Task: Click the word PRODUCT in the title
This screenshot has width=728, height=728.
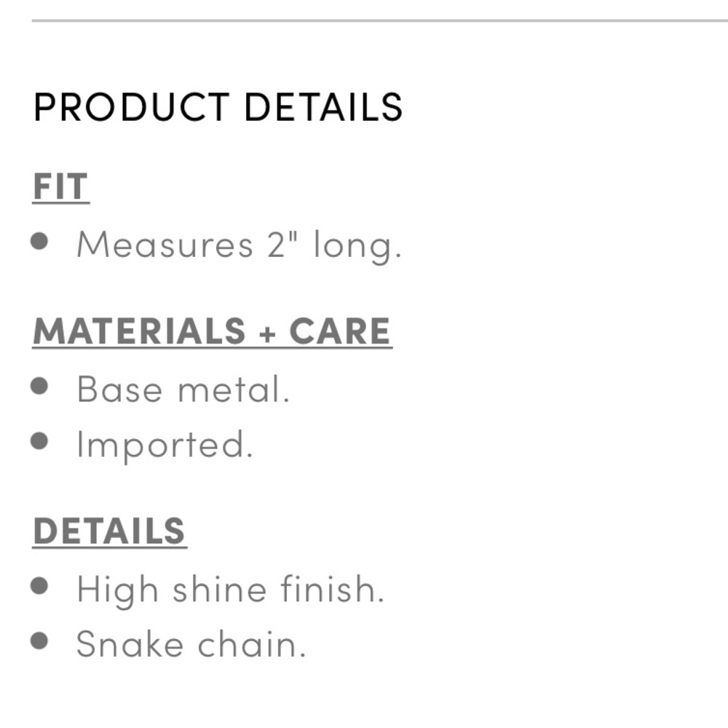Action: [x=132, y=107]
